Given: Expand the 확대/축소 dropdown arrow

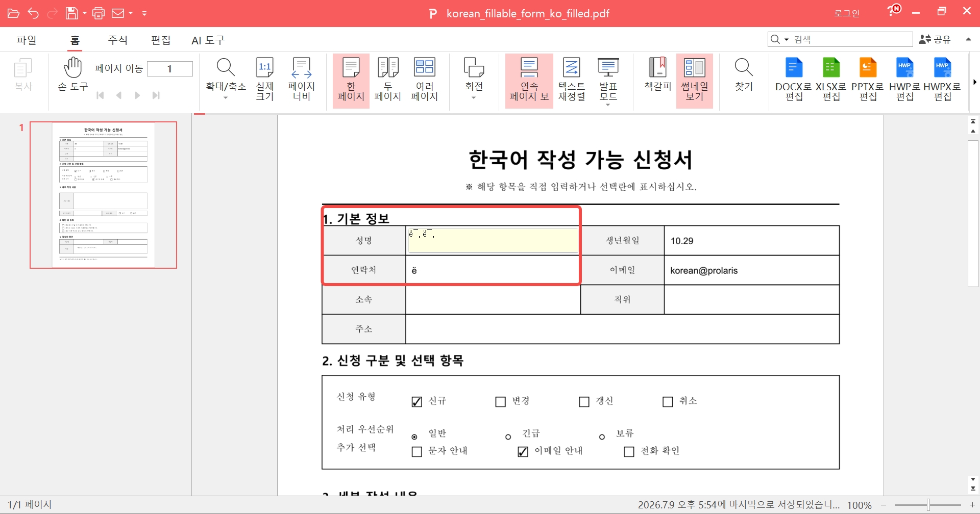Looking at the screenshot, I should click(226, 98).
